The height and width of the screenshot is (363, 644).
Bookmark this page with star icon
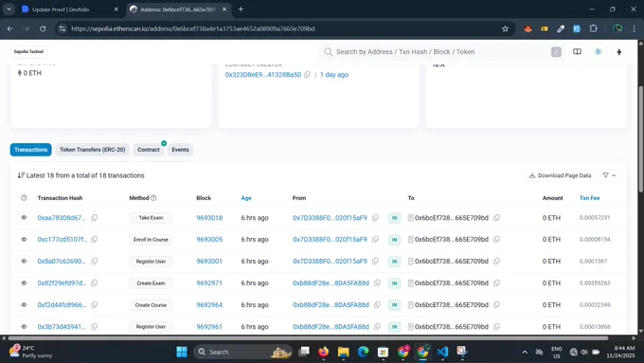click(505, 28)
